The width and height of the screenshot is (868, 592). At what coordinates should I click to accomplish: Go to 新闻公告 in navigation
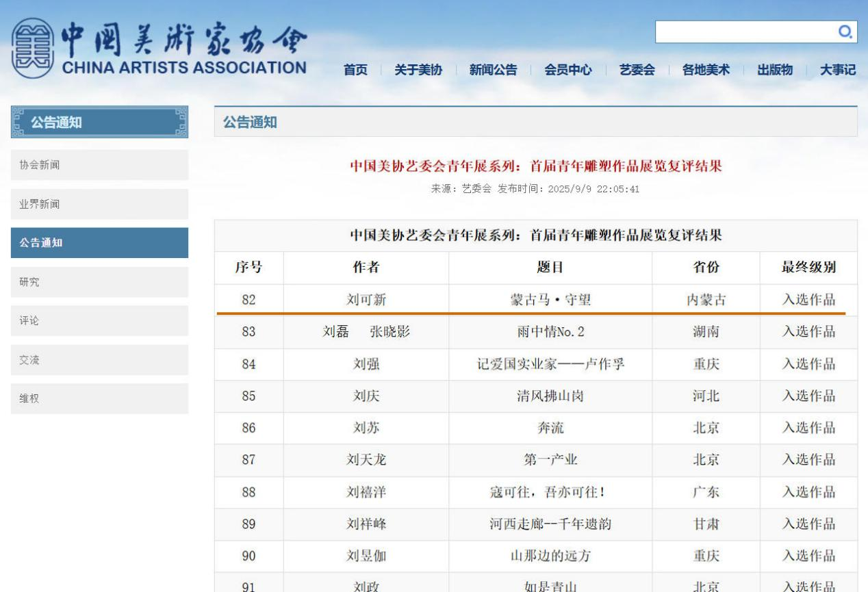coord(493,70)
